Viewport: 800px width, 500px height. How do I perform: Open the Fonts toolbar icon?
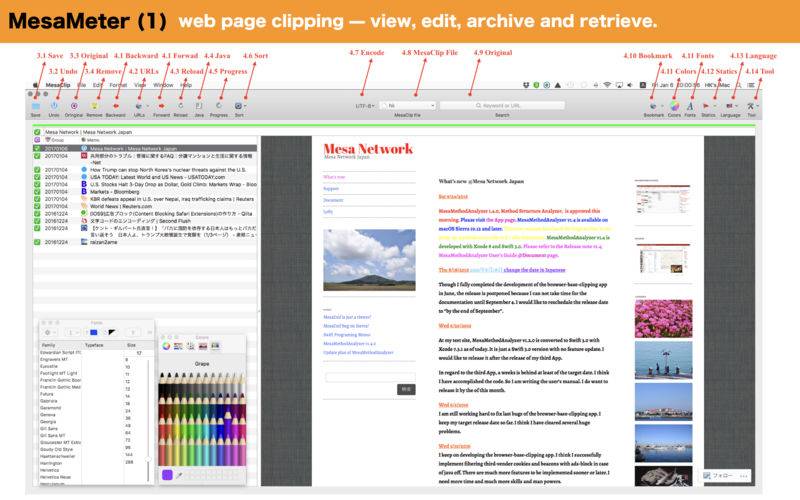[690, 106]
